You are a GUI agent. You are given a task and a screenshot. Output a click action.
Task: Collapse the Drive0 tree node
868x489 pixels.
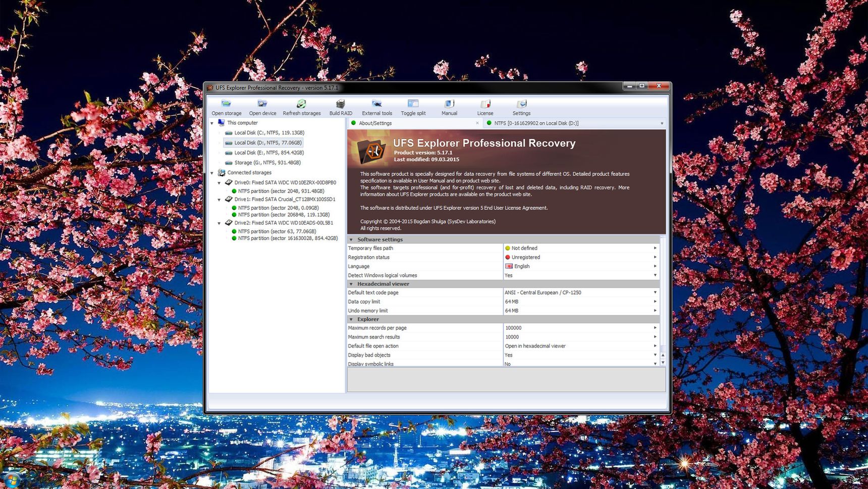point(220,183)
